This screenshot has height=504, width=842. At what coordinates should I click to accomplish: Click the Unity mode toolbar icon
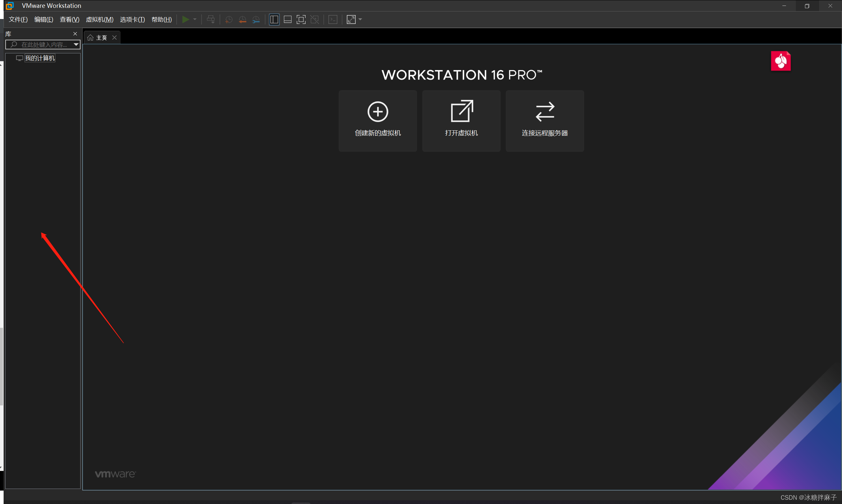point(314,19)
